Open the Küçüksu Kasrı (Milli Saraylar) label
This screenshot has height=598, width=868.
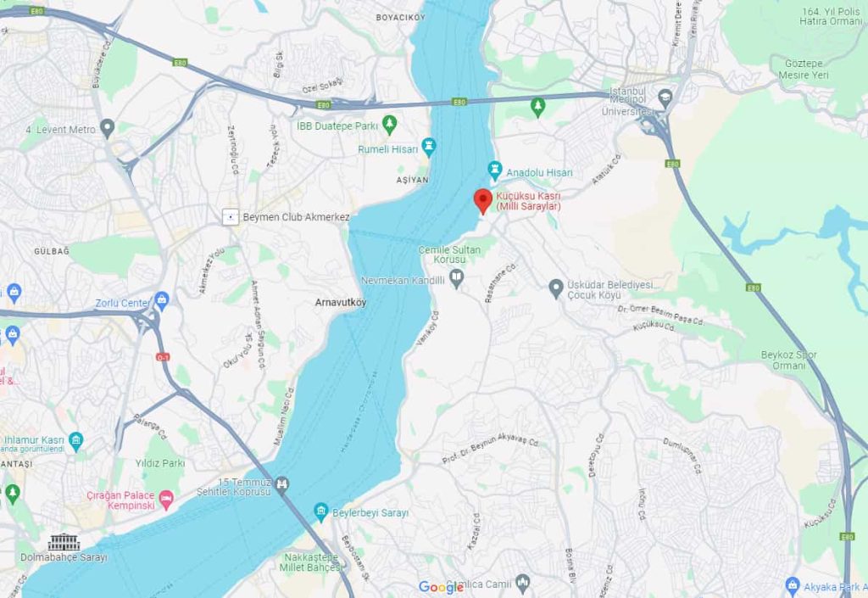[528, 201]
